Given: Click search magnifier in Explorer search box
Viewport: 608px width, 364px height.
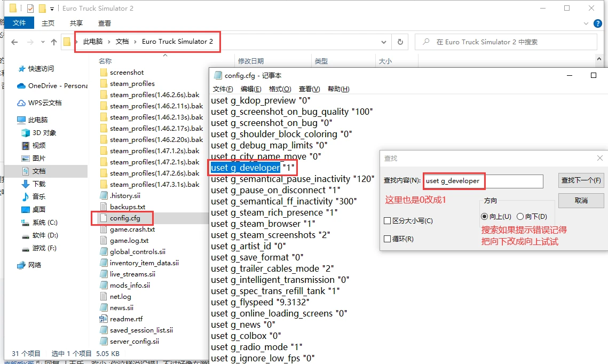Looking at the screenshot, I should 426,42.
